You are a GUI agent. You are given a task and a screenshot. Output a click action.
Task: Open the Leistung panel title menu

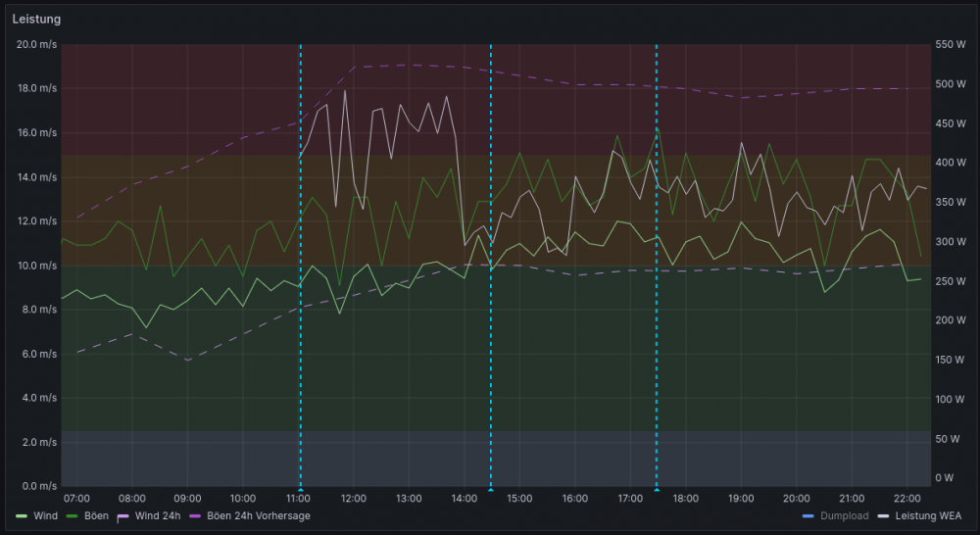click(x=35, y=18)
